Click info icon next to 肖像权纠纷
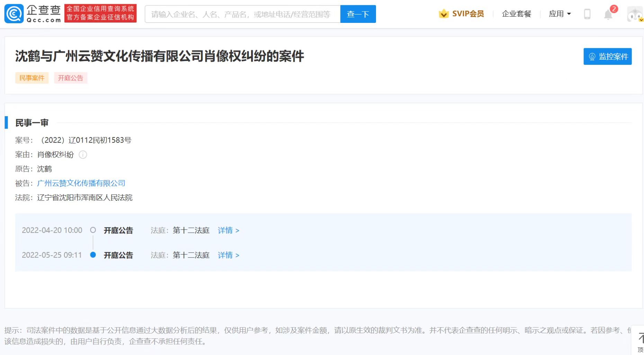The width and height of the screenshot is (644, 355). tap(83, 155)
